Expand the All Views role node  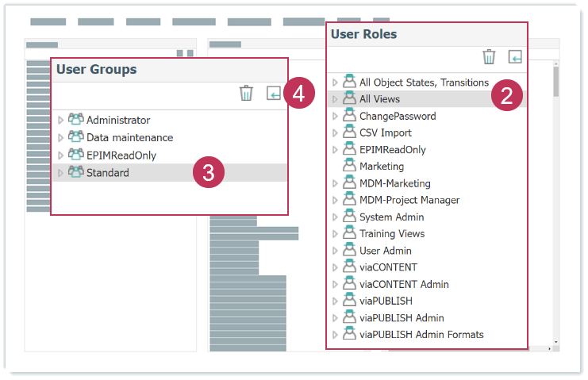(x=335, y=100)
